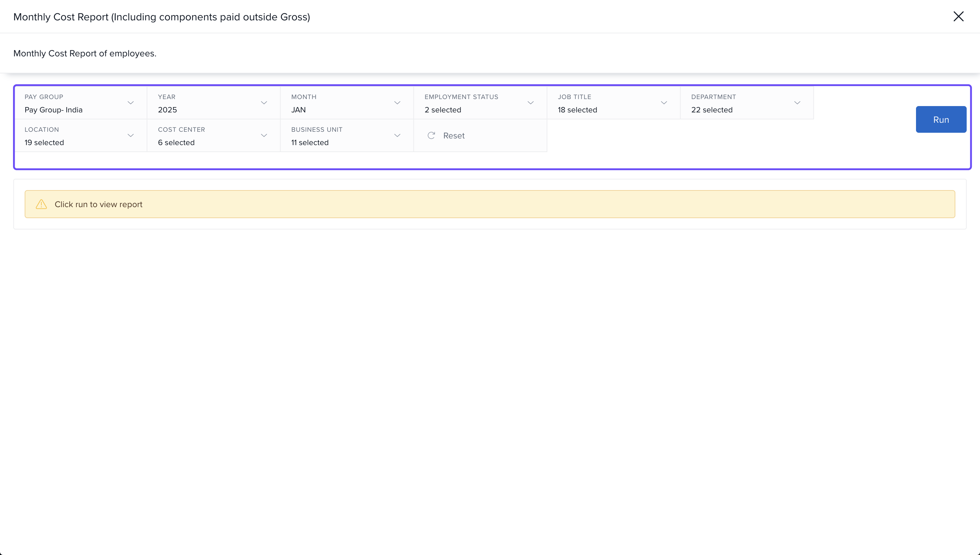
Task: Click the '18 selected' job title value
Action: coord(577,110)
